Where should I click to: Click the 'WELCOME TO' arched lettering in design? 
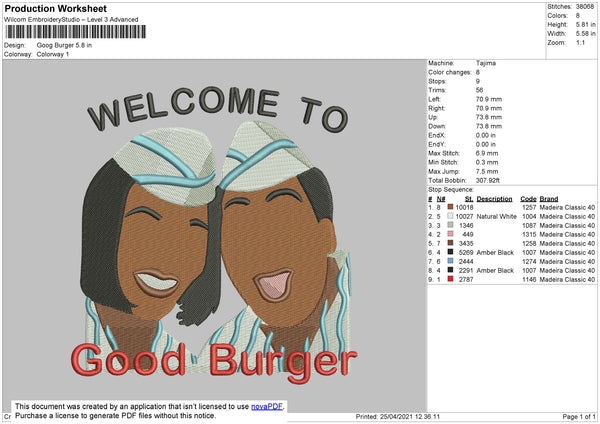click(x=218, y=108)
